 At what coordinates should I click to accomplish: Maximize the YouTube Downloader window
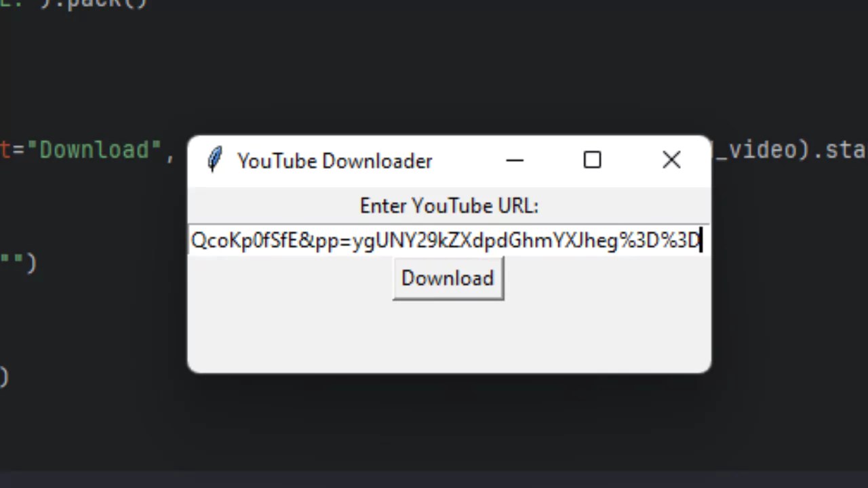pyautogui.click(x=592, y=160)
